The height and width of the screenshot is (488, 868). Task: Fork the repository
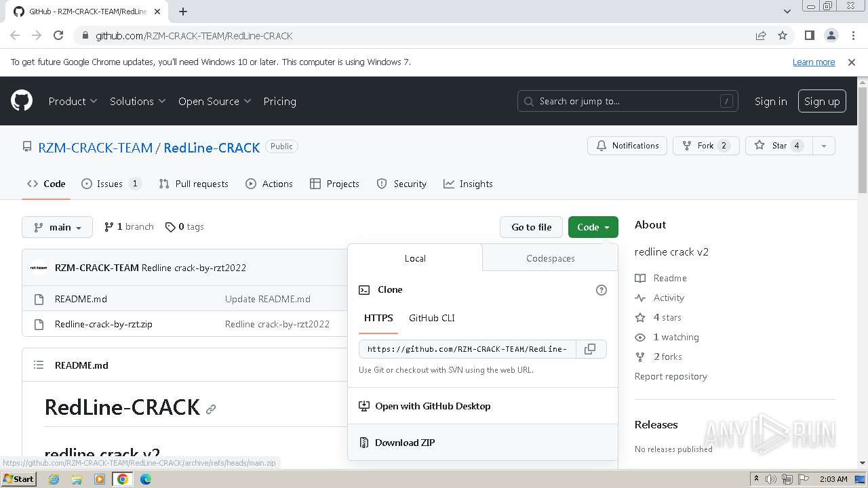pyautogui.click(x=705, y=146)
